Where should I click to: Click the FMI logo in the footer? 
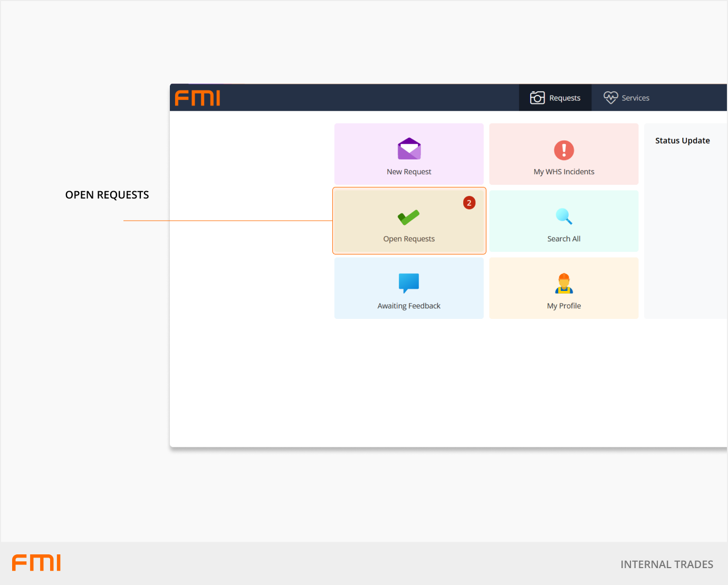(36, 563)
